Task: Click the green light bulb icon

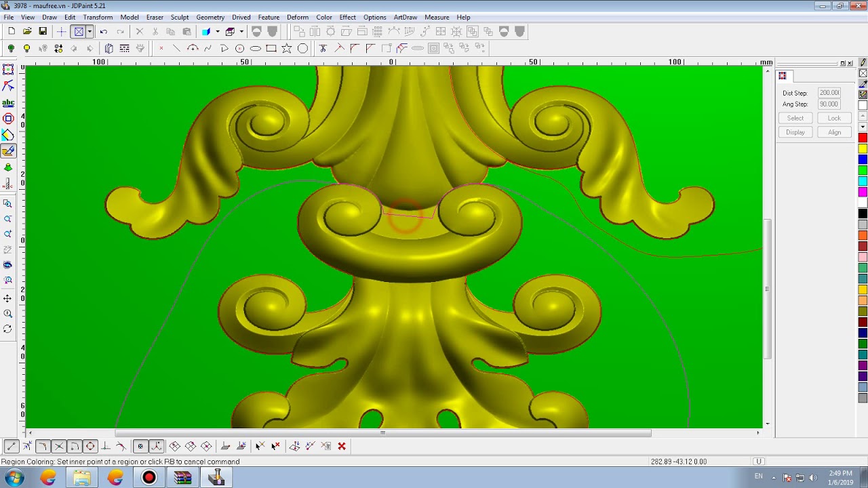Action: point(11,48)
